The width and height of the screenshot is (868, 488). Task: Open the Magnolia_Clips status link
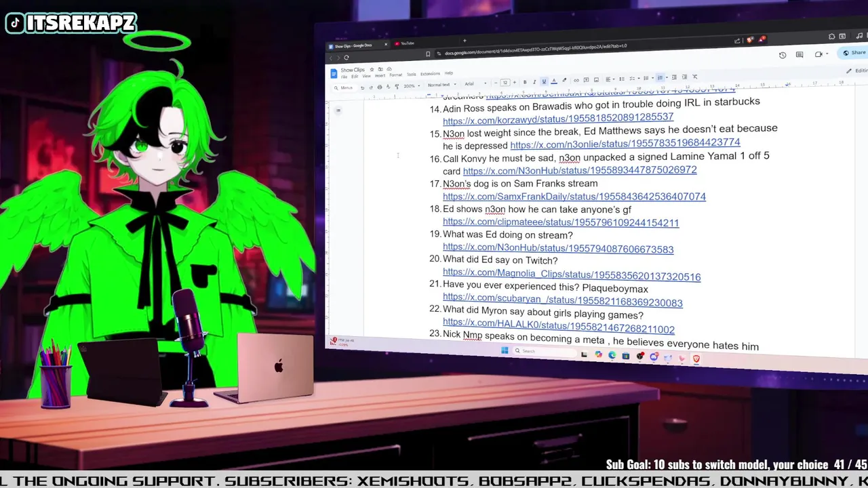[572, 274]
